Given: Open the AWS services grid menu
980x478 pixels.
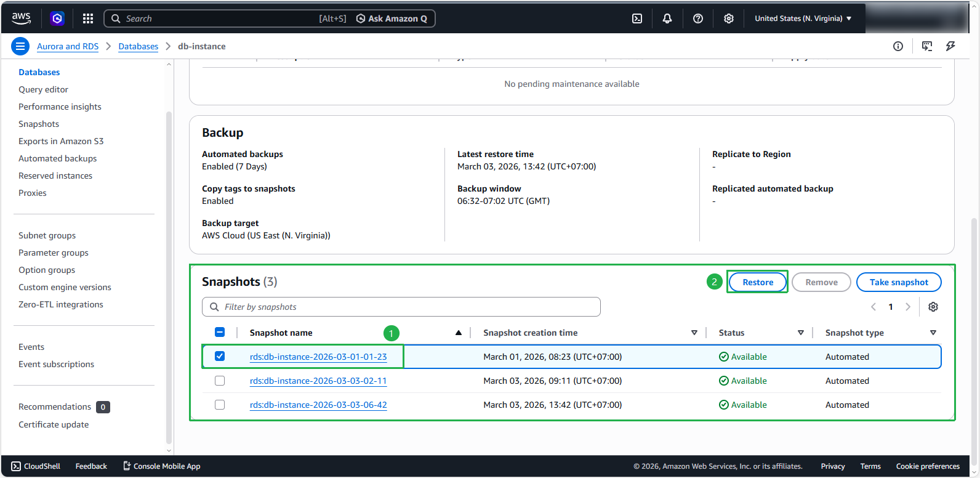Looking at the screenshot, I should pyautogui.click(x=88, y=18).
